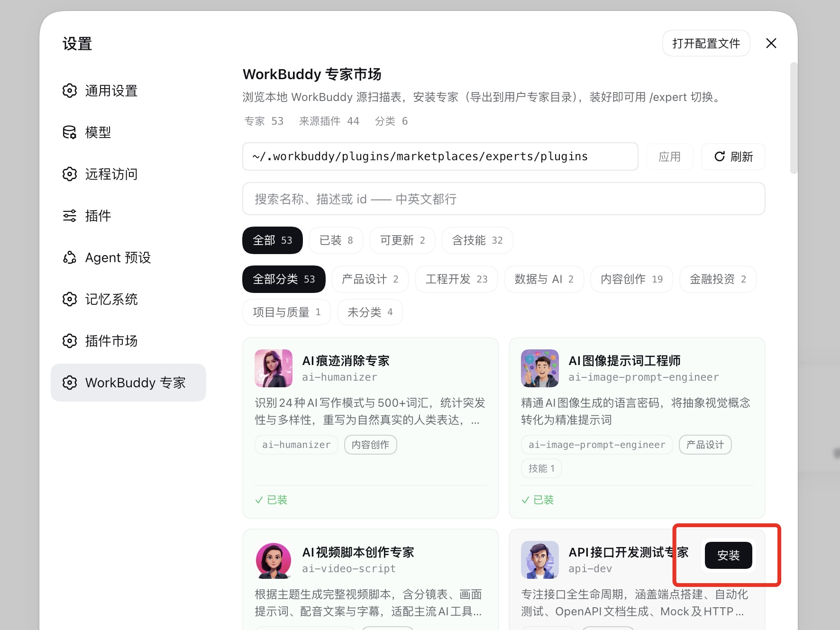Click the Agent 预设 icon

point(70,257)
